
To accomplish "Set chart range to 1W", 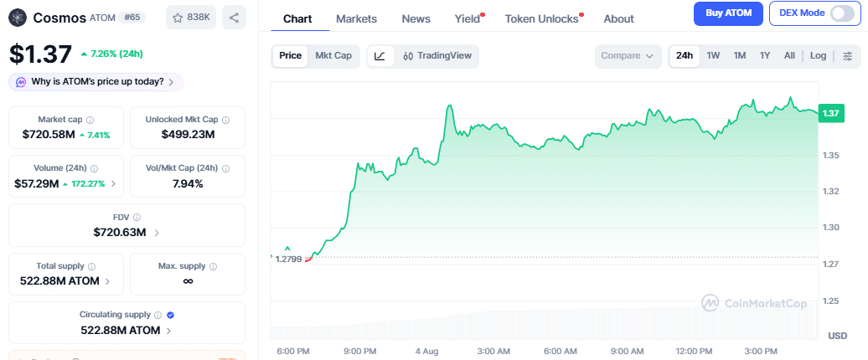I will (714, 55).
